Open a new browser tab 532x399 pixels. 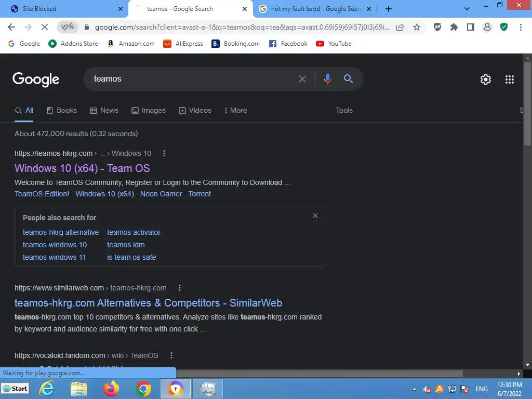pos(389,9)
